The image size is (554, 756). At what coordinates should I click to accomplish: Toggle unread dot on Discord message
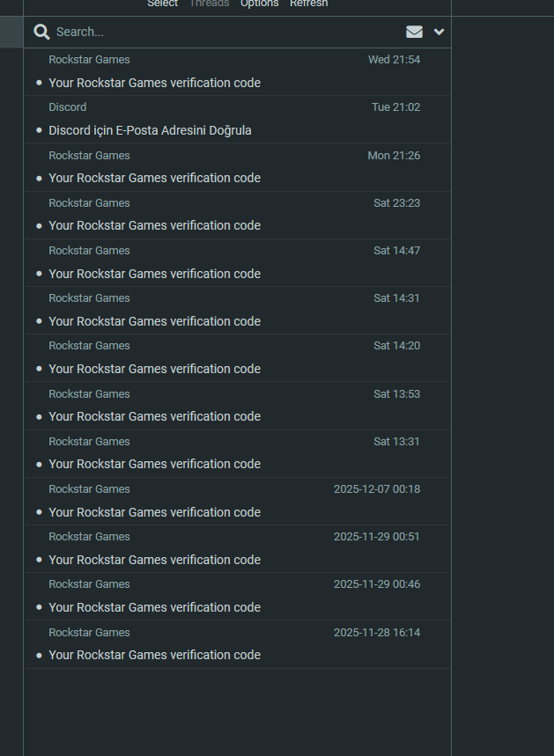click(x=39, y=130)
